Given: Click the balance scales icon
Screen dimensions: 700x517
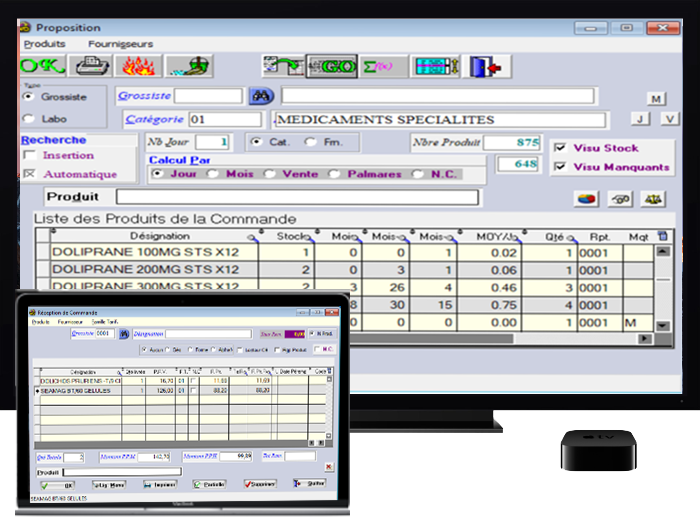Looking at the screenshot, I should point(653,199).
